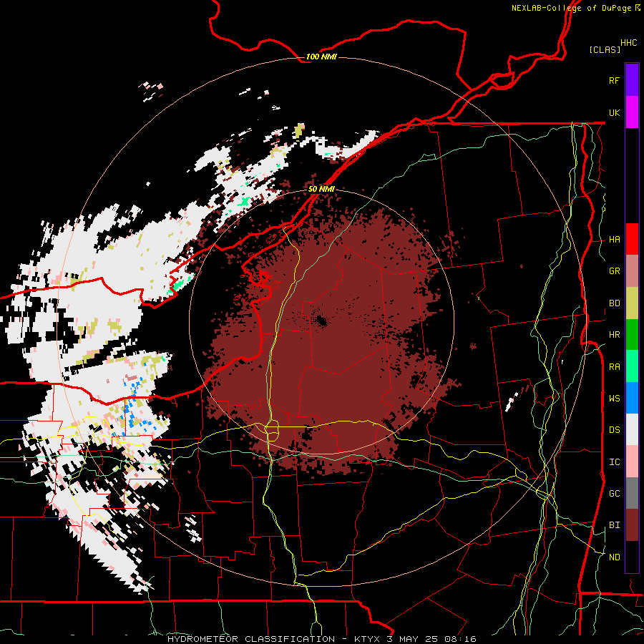Click the 'GC' legend label
644x644 pixels.
tap(615, 493)
